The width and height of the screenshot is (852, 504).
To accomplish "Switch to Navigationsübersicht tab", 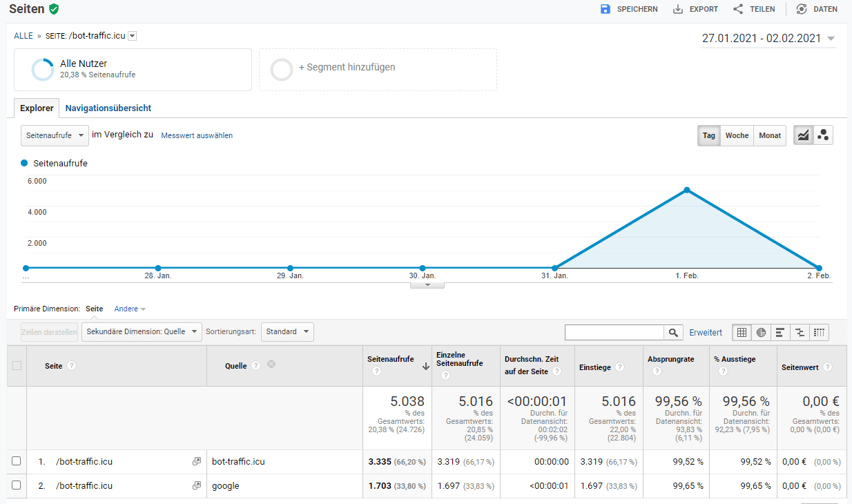I will [108, 108].
